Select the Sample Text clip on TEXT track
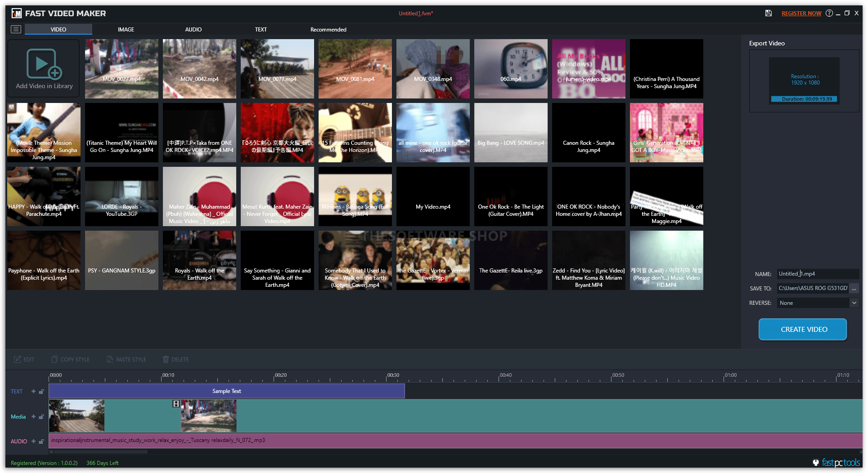The image size is (868, 473). tap(227, 391)
